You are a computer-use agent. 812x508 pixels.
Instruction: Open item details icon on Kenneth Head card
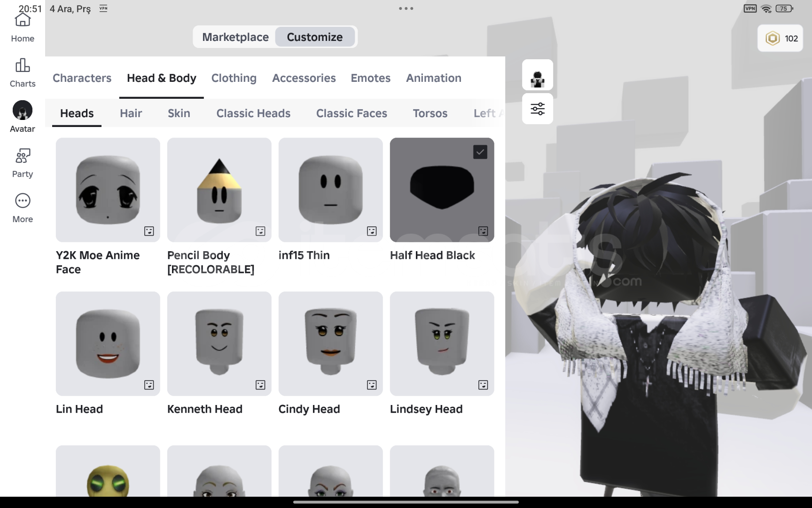pos(260,385)
